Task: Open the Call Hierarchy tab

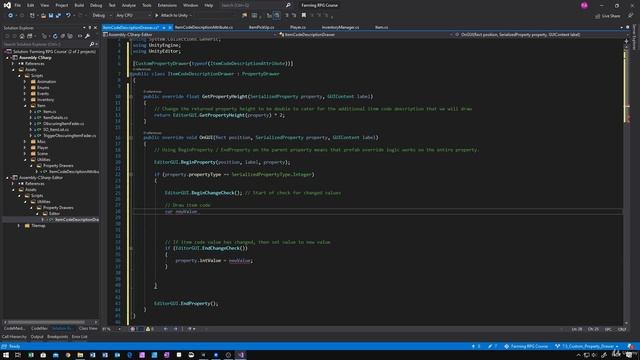Action: tap(14, 337)
